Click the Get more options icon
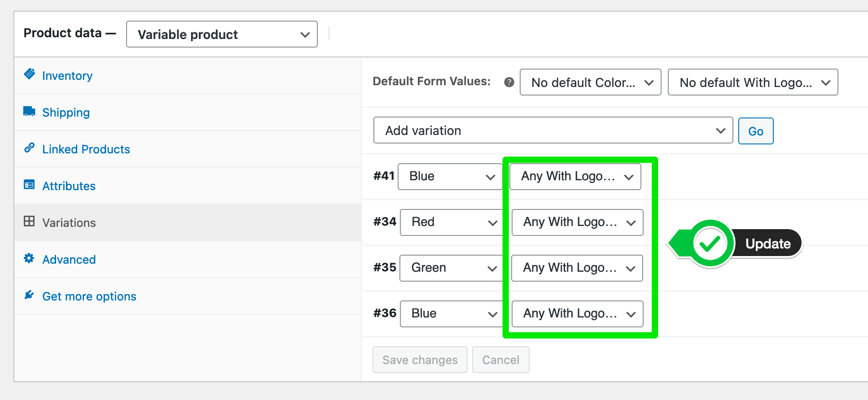This screenshot has height=400, width=868. click(x=29, y=295)
